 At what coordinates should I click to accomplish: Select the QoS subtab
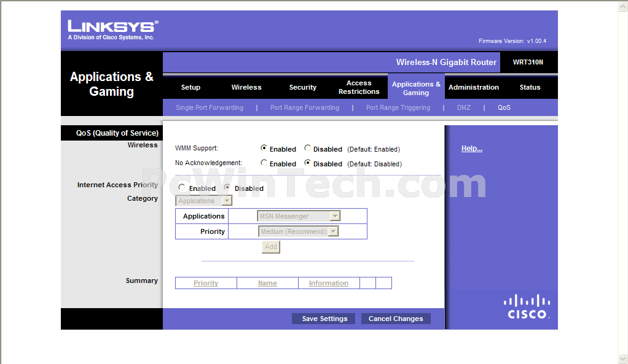[x=504, y=107]
